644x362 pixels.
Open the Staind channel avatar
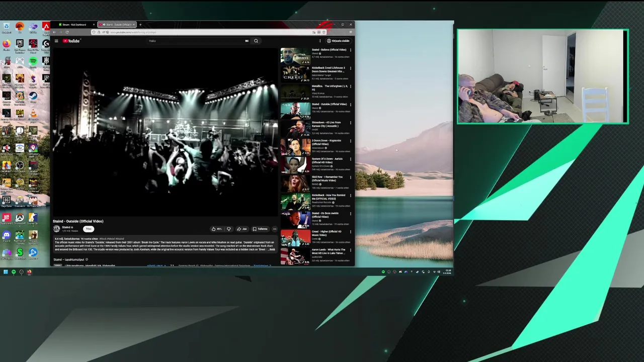tap(57, 229)
